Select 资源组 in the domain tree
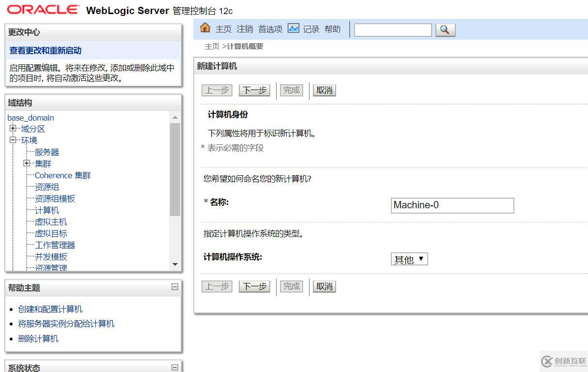 (47, 187)
